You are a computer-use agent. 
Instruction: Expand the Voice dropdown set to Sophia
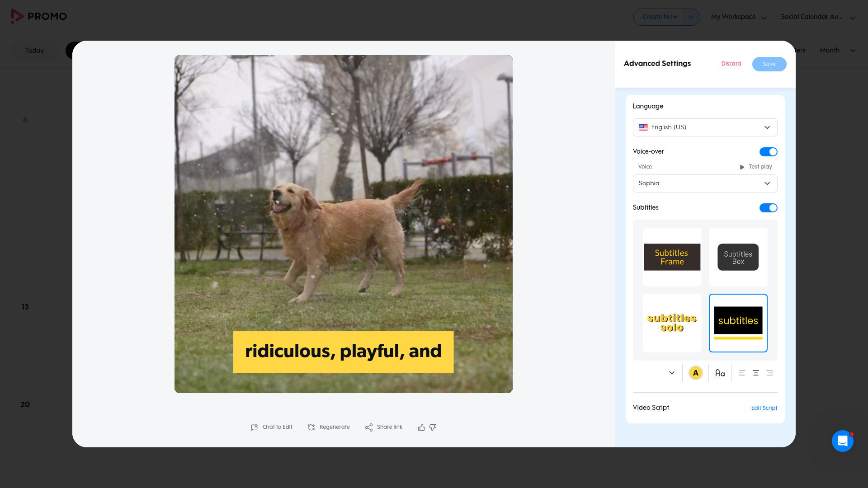tap(705, 183)
